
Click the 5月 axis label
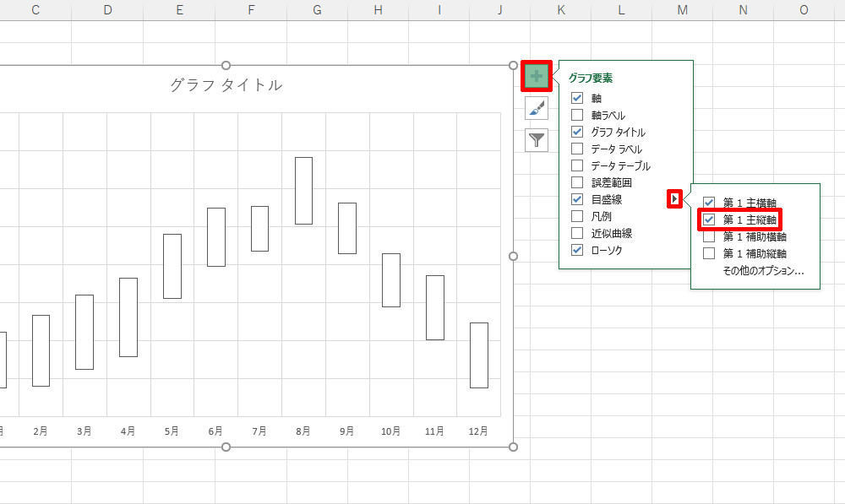pyautogui.click(x=172, y=431)
